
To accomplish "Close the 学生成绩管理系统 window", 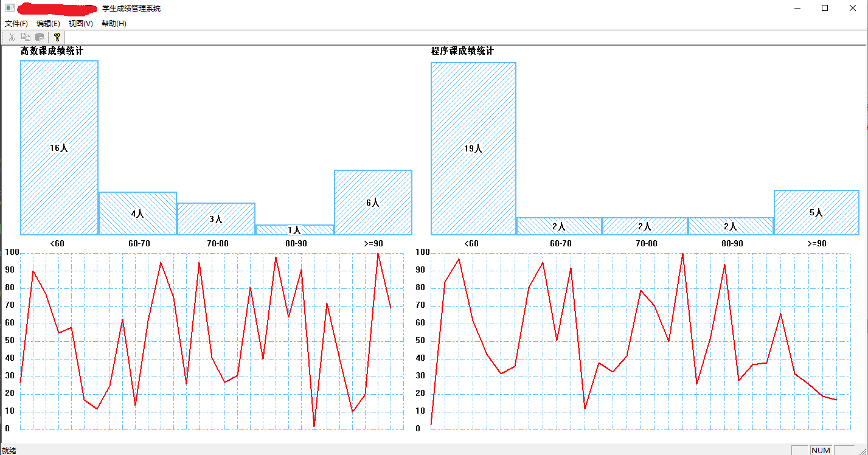I will (x=853, y=8).
